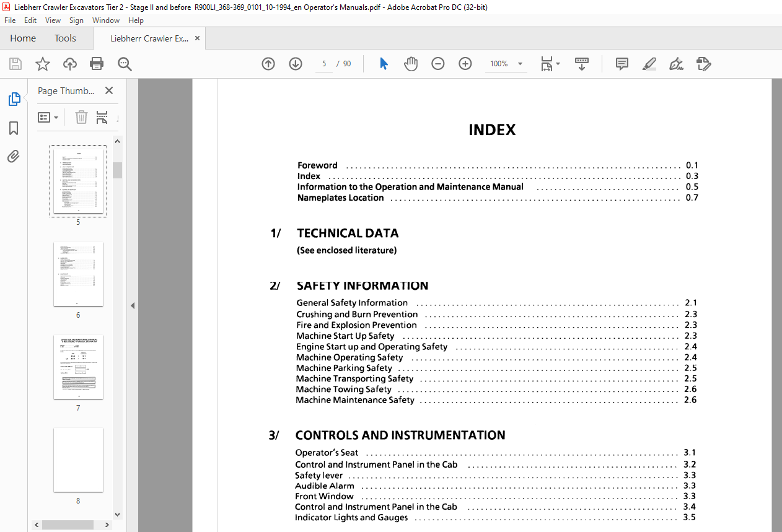Image resolution: width=782 pixels, height=532 pixels.
Task: Select the arrow selection tool
Action: click(384, 64)
